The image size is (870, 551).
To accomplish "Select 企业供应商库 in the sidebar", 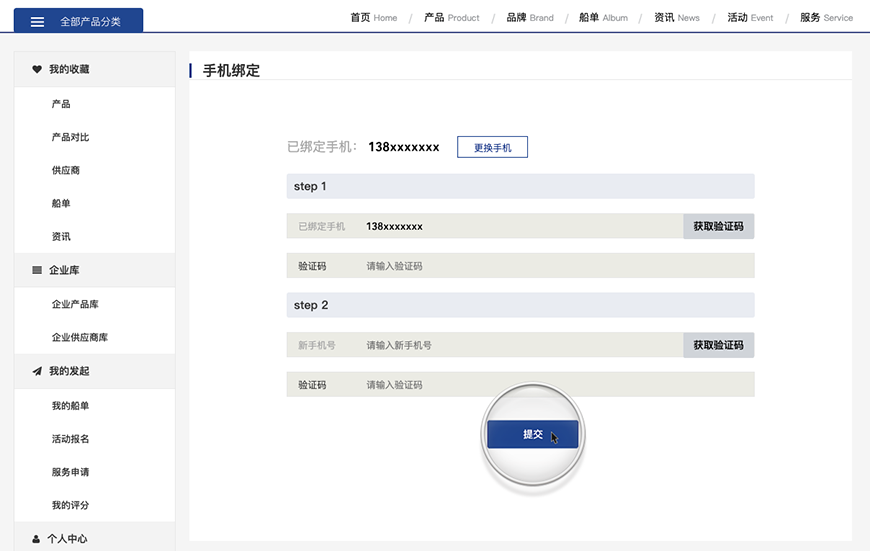I will 80,337.
